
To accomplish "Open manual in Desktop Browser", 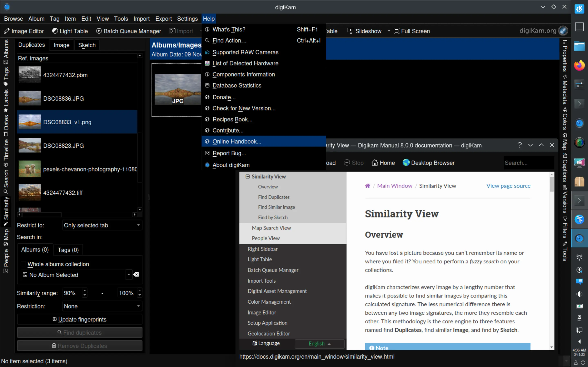I will pos(429,163).
